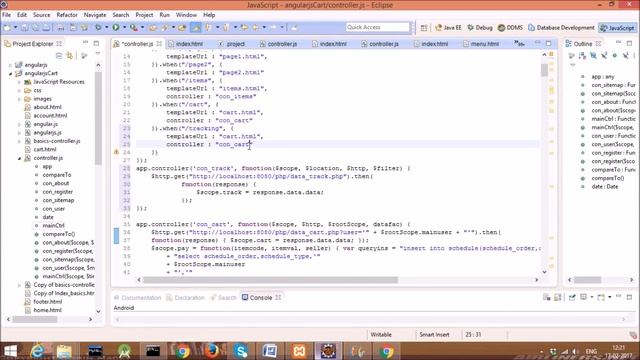The width and height of the screenshot is (640, 360).
Task: Click the Save toolbar icon
Action: pos(25,27)
